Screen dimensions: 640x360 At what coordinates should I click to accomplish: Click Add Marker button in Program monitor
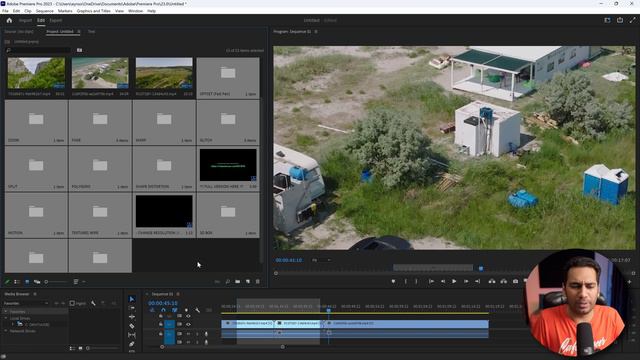click(x=393, y=281)
